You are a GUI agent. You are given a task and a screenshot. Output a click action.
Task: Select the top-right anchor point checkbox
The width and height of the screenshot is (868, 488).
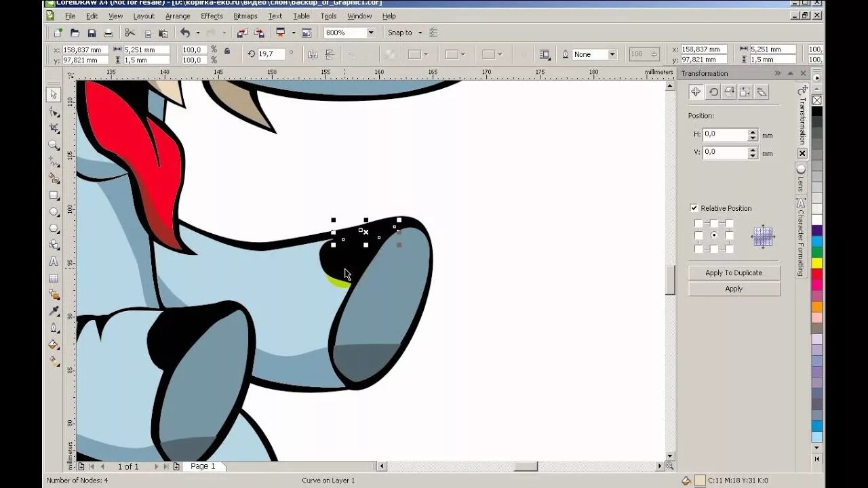729,223
